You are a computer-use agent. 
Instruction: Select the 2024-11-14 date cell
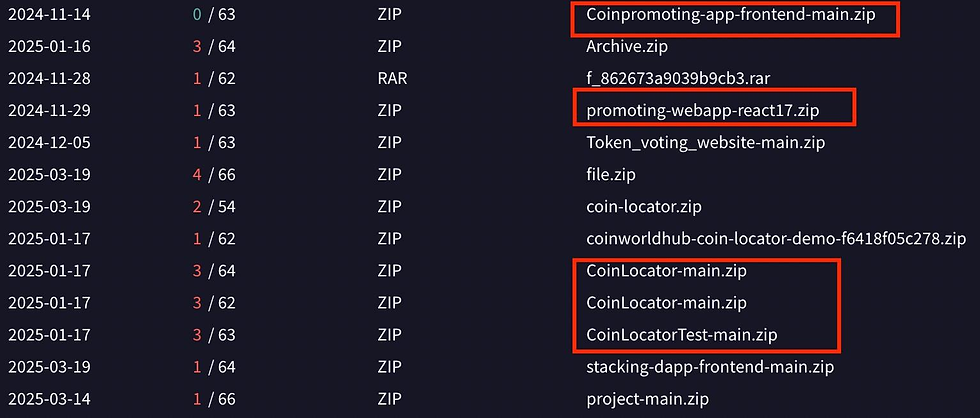(x=49, y=15)
